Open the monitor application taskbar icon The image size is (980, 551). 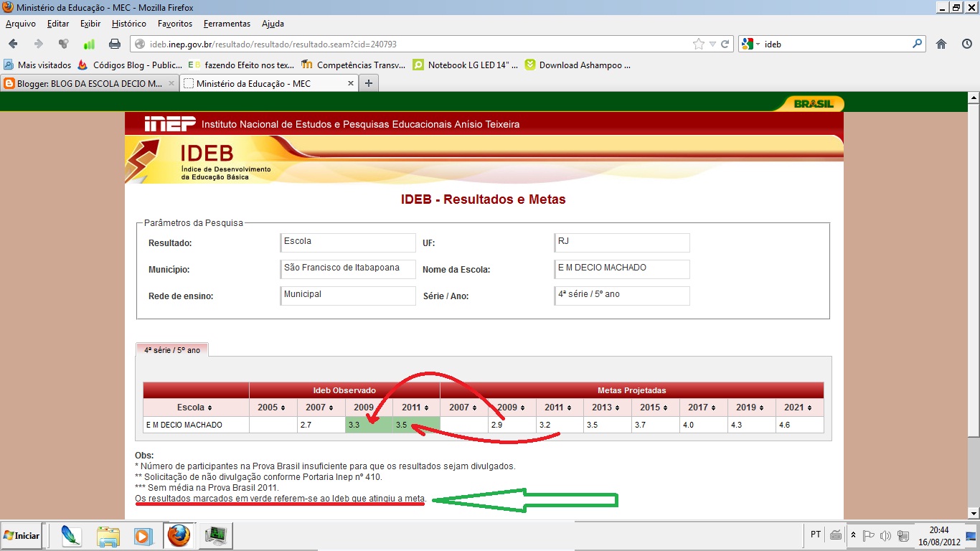point(215,535)
